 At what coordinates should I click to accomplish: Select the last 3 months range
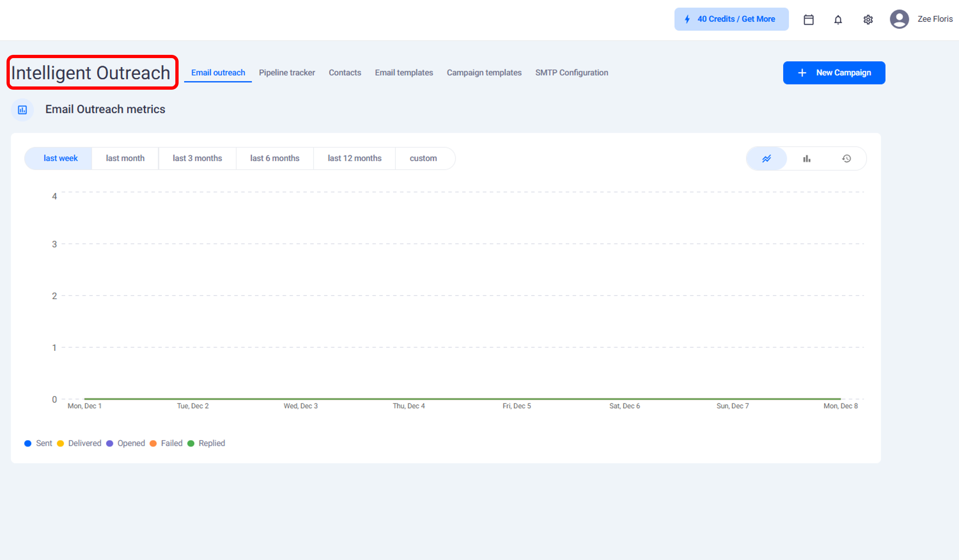coord(197,158)
